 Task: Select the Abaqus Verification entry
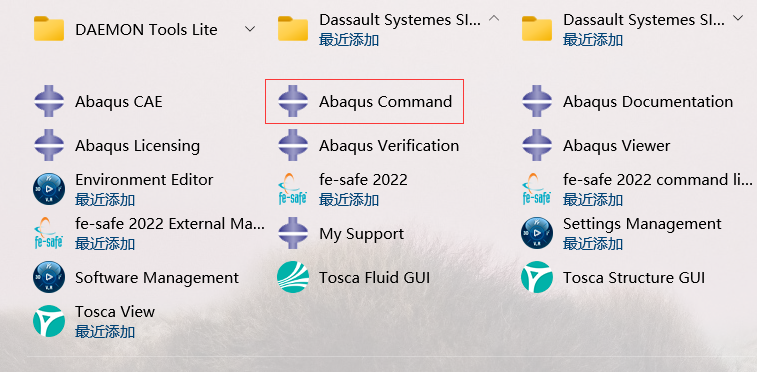click(368, 145)
